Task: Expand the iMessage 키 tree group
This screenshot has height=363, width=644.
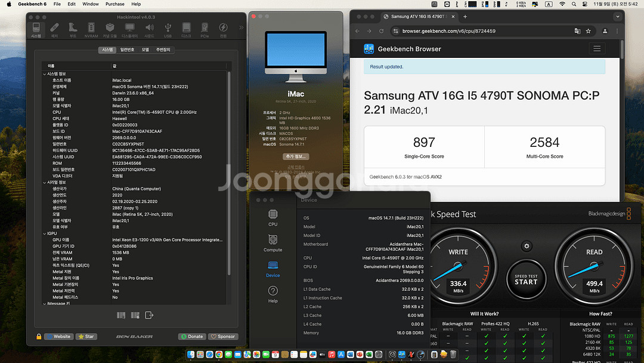Action: click(x=44, y=303)
